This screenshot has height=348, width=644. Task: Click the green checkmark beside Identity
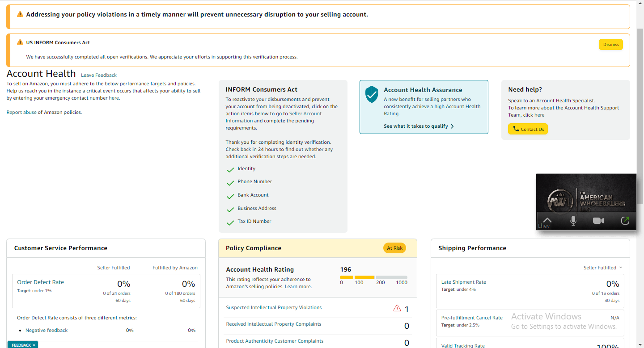[230, 170]
